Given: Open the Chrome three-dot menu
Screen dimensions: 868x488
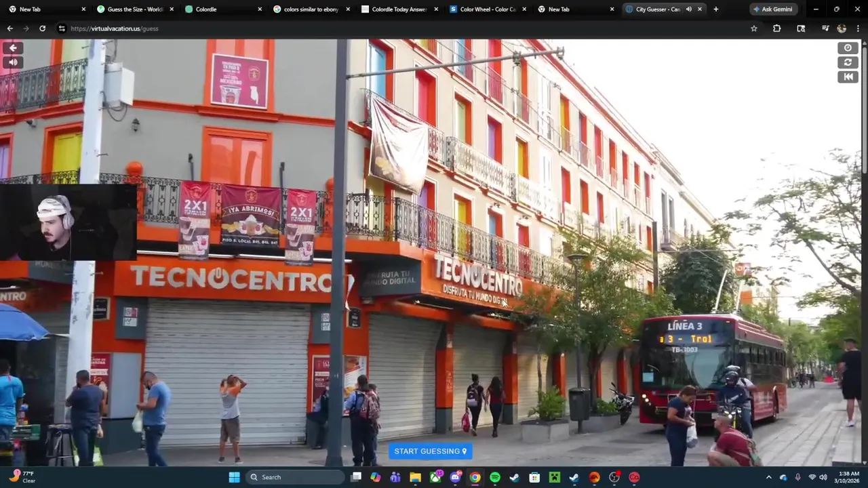Looking at the screenshot, I should click(858, 28).
